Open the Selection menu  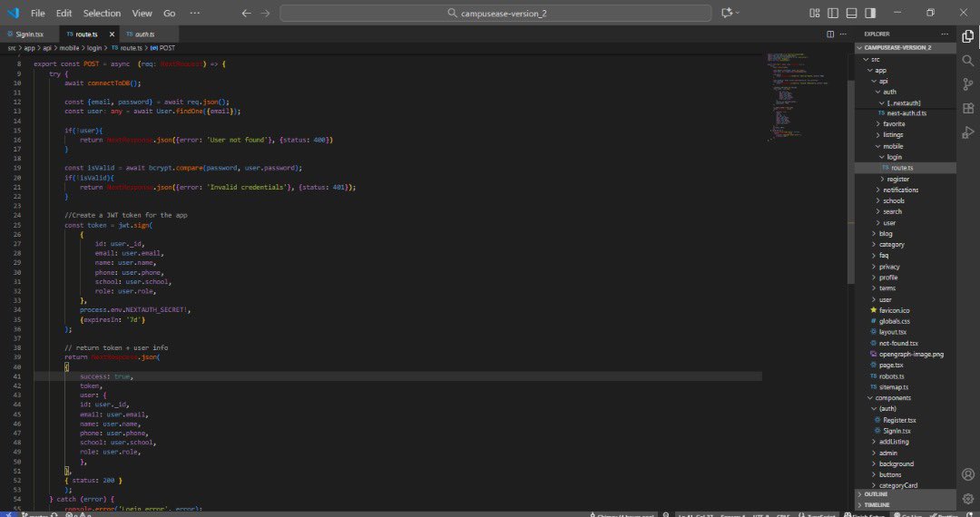(x=102, y=13)
